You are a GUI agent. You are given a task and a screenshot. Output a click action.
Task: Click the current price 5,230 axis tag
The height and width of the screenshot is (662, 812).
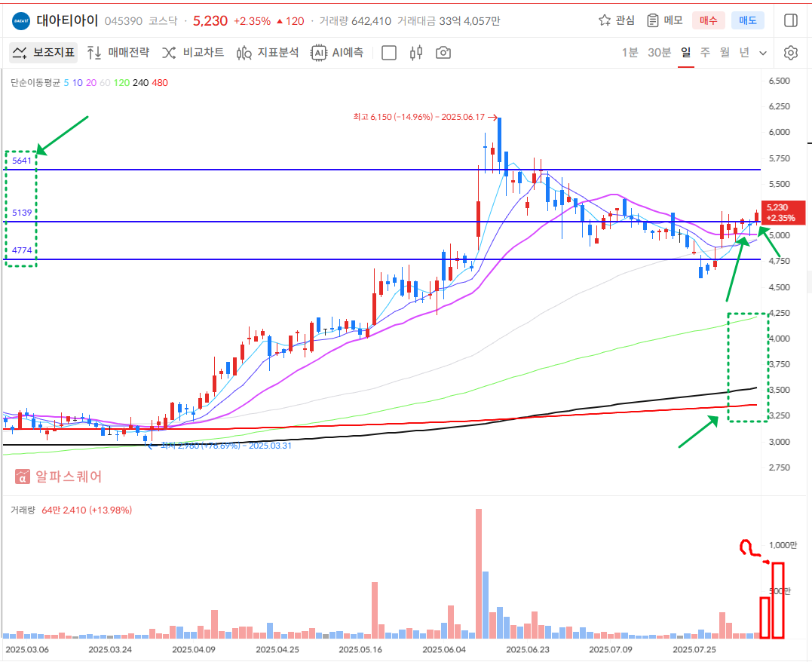click(x=783, y=213)
